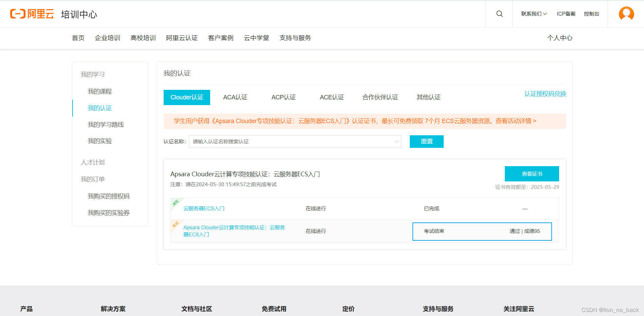Click the certificate expiry date 2025-05-29
This screenshot has height=316, width=644.
click(x=545, y=187)
